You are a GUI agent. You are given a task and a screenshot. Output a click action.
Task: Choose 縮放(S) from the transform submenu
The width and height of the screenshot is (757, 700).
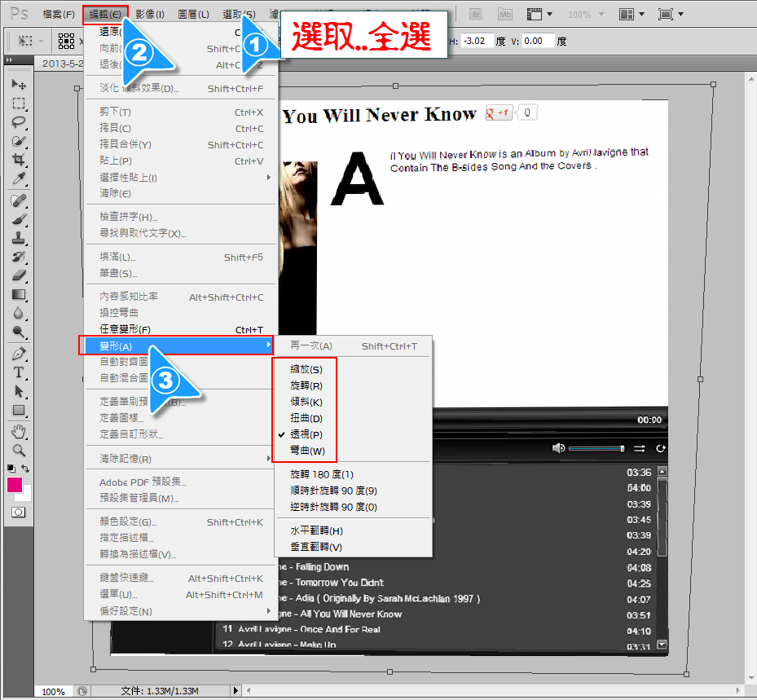tap(306, 369)
